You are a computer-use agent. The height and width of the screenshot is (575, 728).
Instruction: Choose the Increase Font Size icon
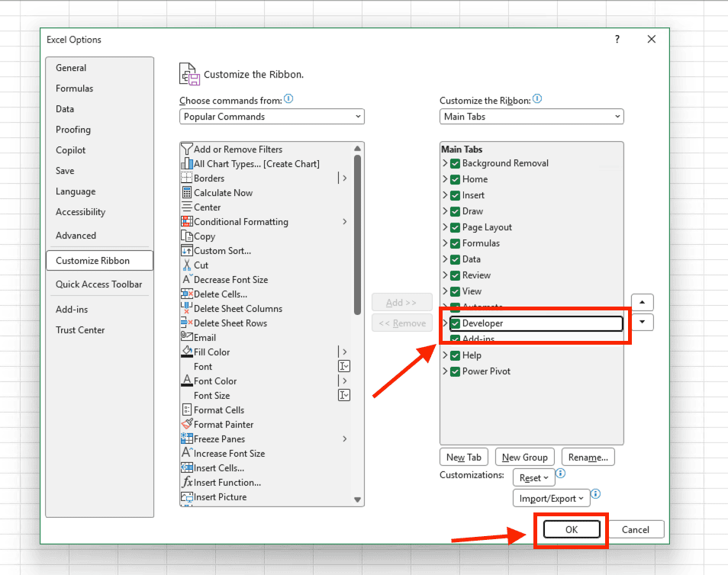tap(187, 453)
